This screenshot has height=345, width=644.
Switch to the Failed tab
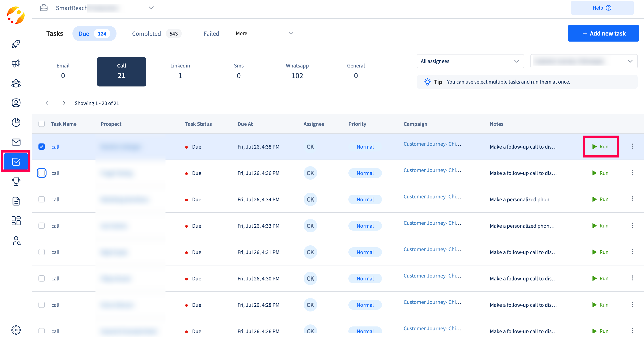pyautogui.click(x=212, y=33)
